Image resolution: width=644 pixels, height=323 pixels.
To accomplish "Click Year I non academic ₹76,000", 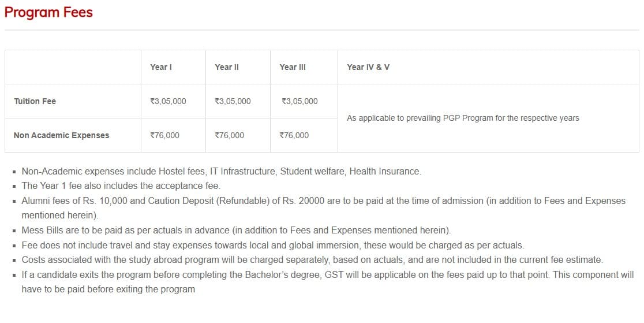I will [x=164, y=135].
